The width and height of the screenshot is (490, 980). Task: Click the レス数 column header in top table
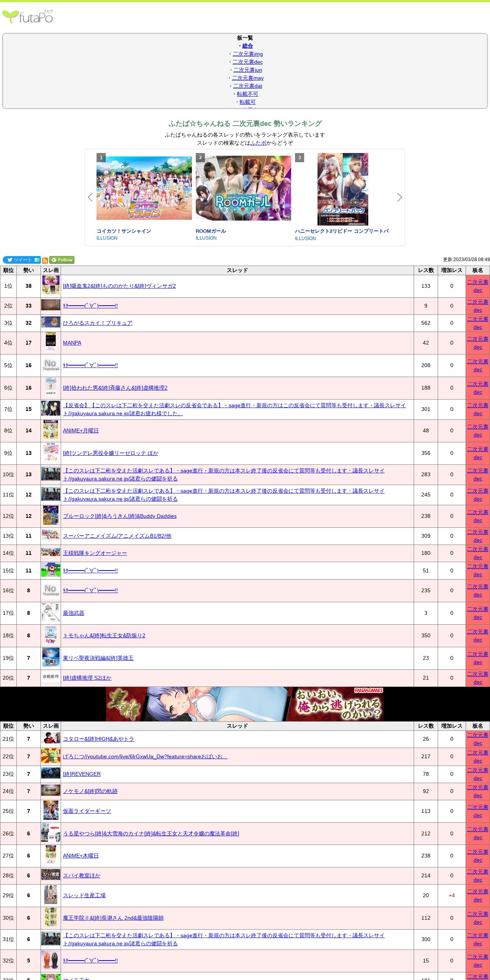coord(426,270)
